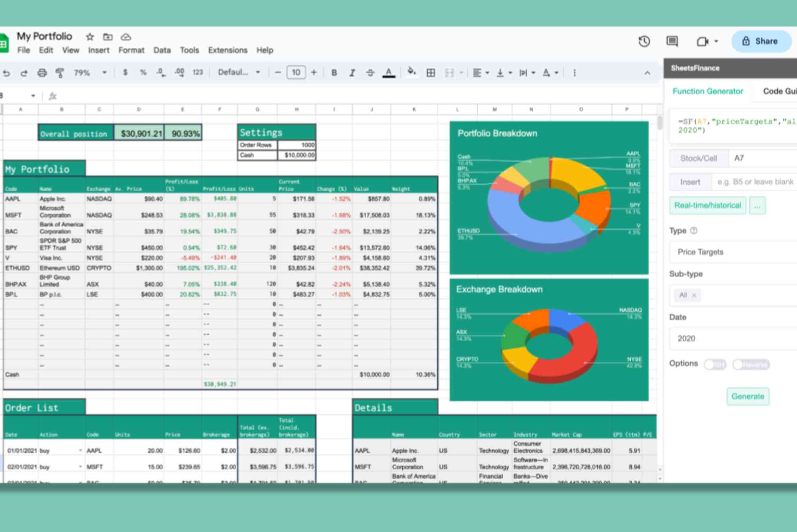Image resolution: width=797 pixels, height=532 pixels.
Task: Undo the last action
Action: (x=6, y=73)
